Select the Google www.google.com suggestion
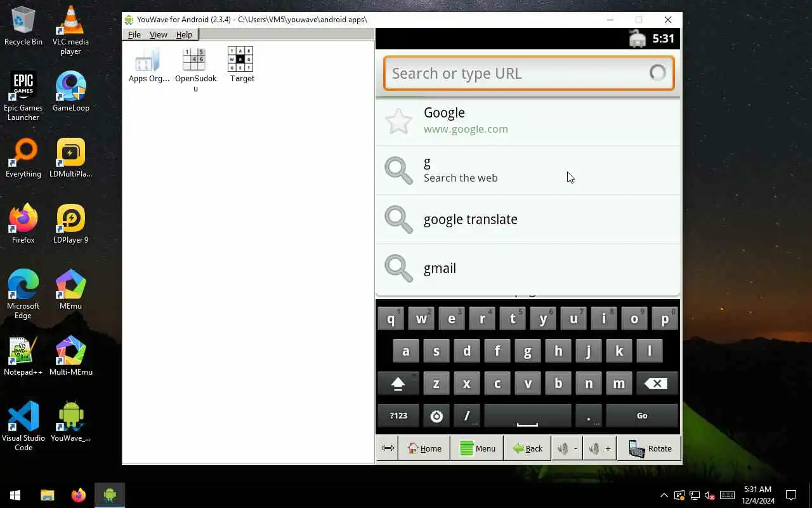The height and width of the screenshot is (508, 812). [x=528, y=121]
